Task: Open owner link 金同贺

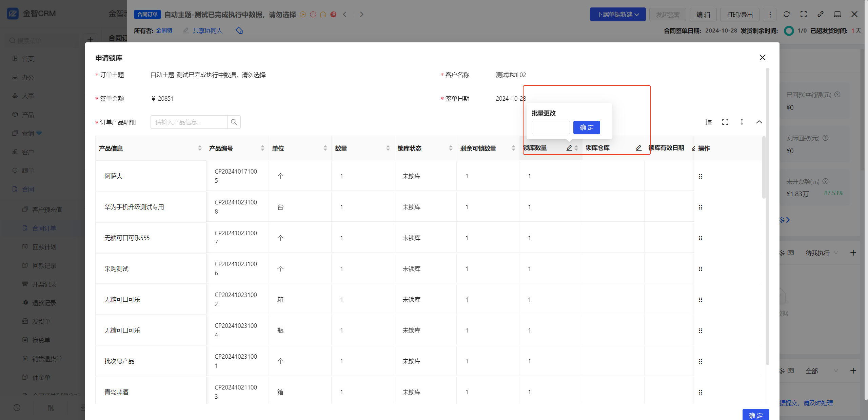Action: pyautogui.click(x=164, y=31)
